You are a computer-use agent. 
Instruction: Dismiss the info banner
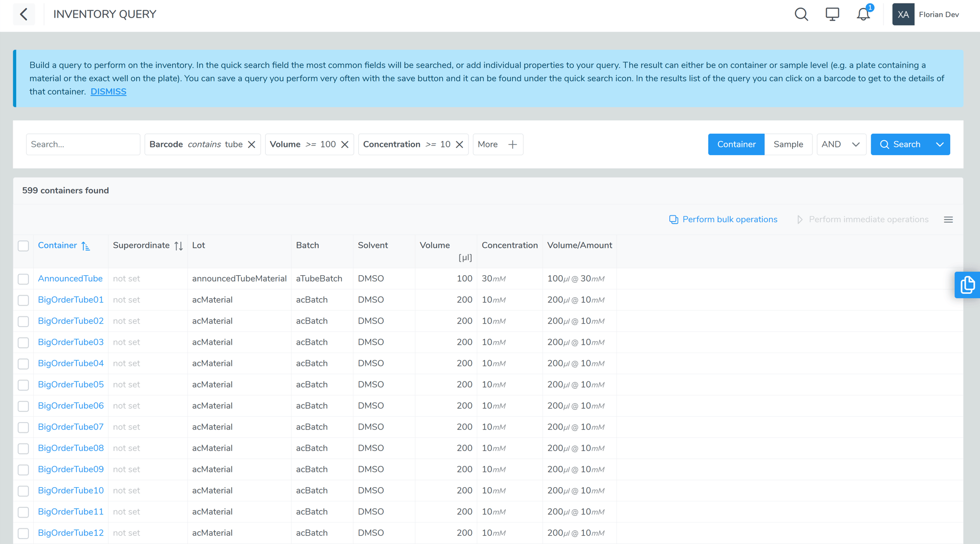tap(108, 92)
